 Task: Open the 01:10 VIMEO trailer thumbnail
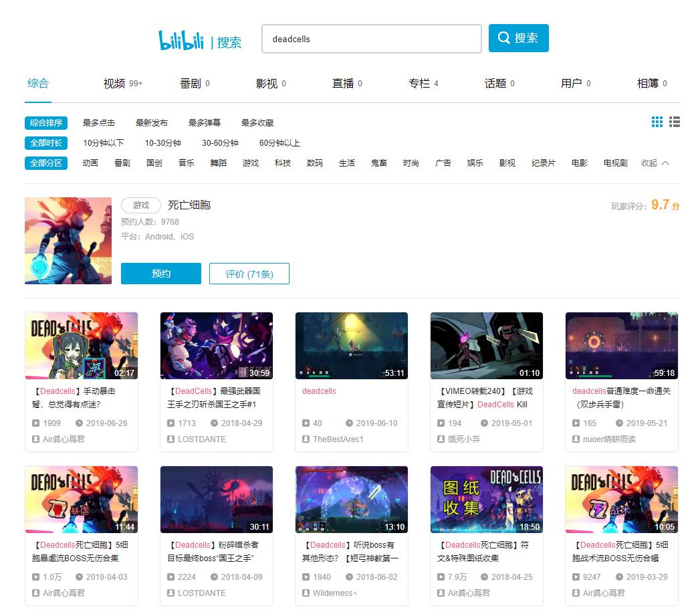[487, 346]
